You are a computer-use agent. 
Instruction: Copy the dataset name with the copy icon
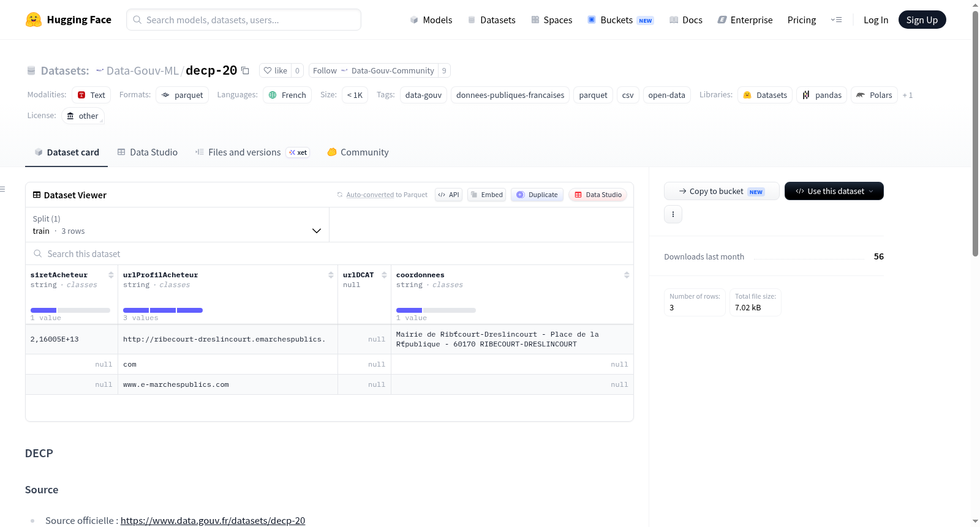(245, 70)
